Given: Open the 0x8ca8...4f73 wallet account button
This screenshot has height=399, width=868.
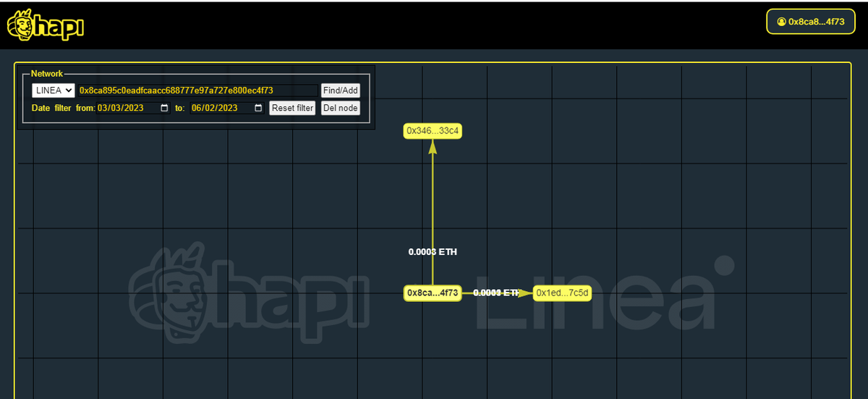Looking at the screenshot, I should pos(810,22).
